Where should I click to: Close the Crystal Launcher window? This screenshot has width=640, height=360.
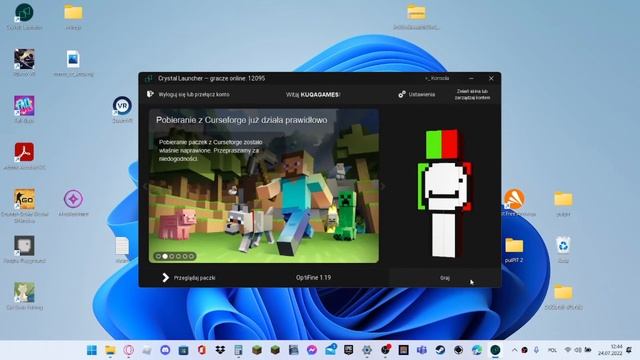pyautogui.click(x=491, y=78)
